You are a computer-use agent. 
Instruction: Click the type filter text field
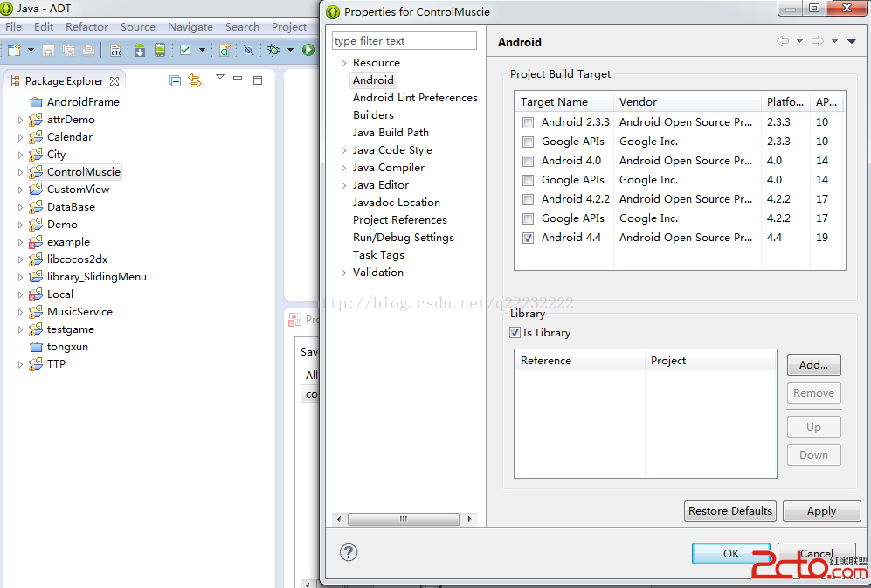404,41
